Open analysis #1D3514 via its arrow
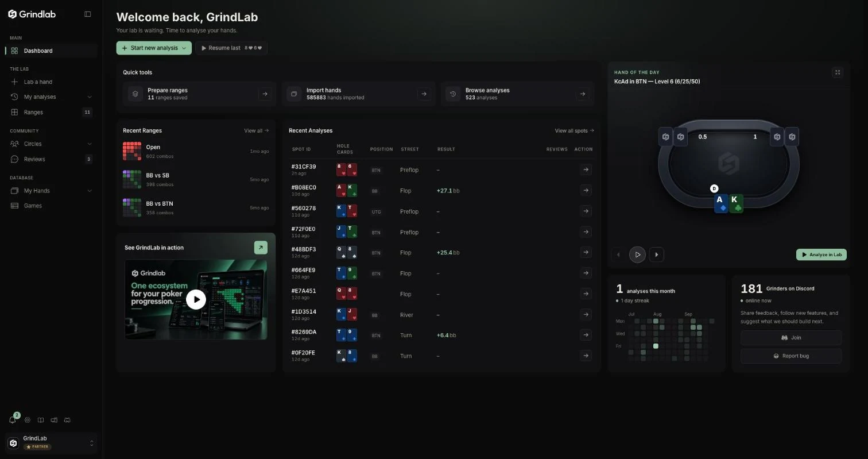 (x=586, y=314)
